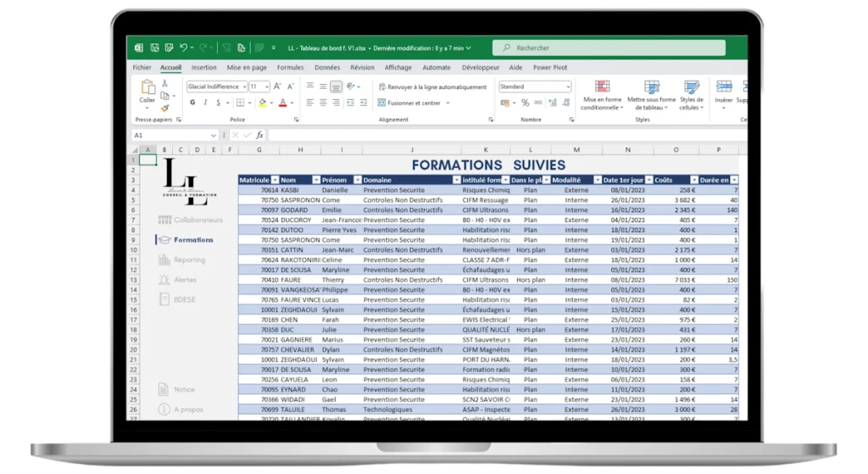
Task: Switch to the Données tab
Action: 327,68
